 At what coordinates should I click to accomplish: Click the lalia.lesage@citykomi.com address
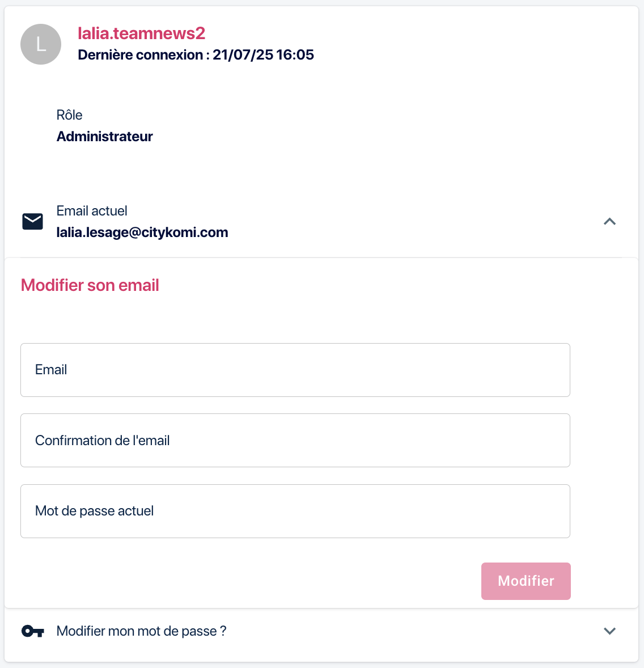tap(142, 232)
